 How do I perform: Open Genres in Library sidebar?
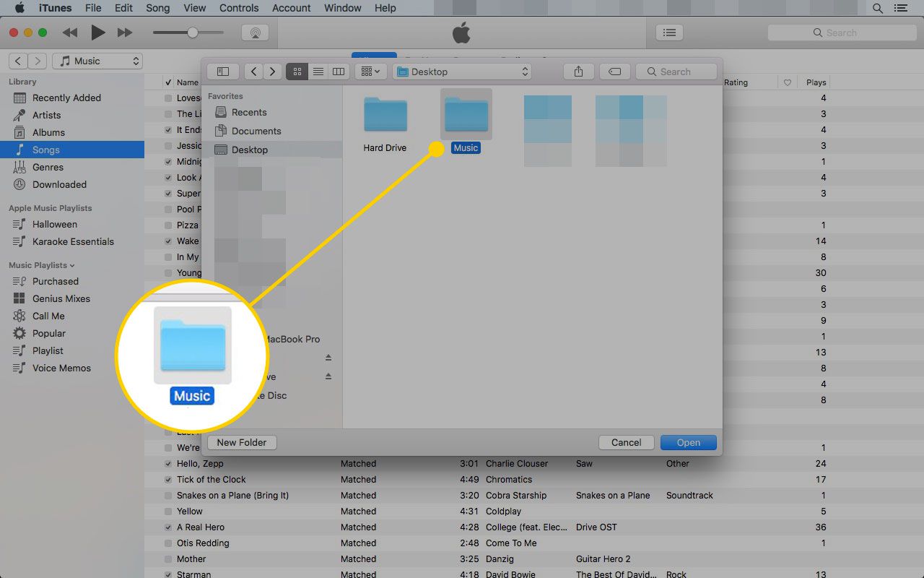coord(48,167)
